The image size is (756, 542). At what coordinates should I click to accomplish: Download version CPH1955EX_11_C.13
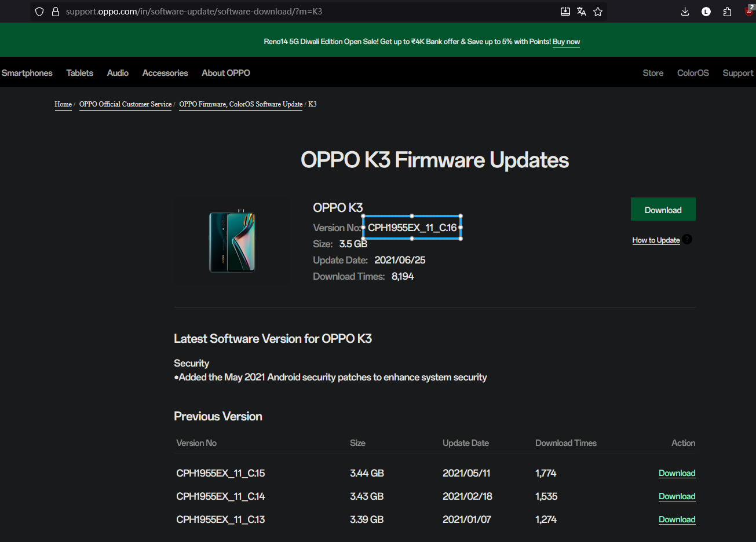pyautogui.click(x=677, y=519)
